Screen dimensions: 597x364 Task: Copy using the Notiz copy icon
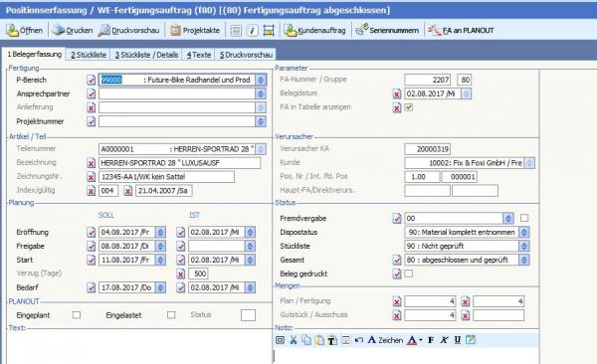click(306, 340)
